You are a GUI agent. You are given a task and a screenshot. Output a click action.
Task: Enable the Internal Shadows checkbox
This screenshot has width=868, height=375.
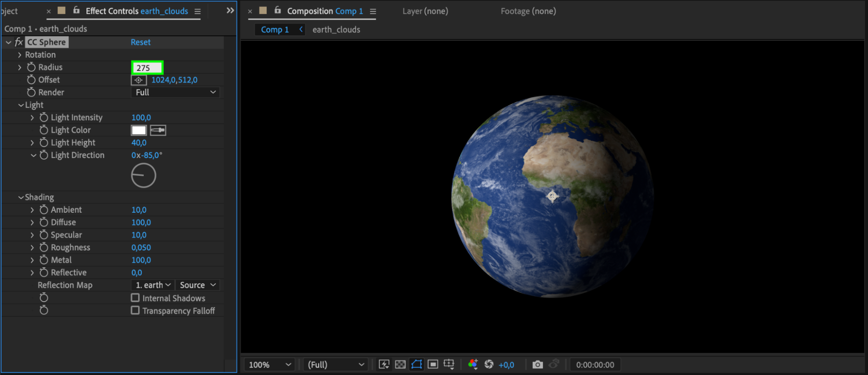(135, 298)
